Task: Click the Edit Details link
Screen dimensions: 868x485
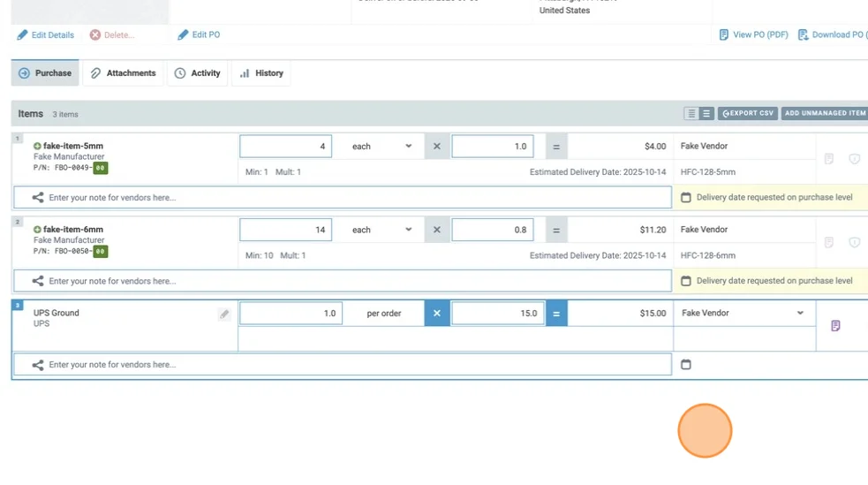Action: [x=46, y=35]
